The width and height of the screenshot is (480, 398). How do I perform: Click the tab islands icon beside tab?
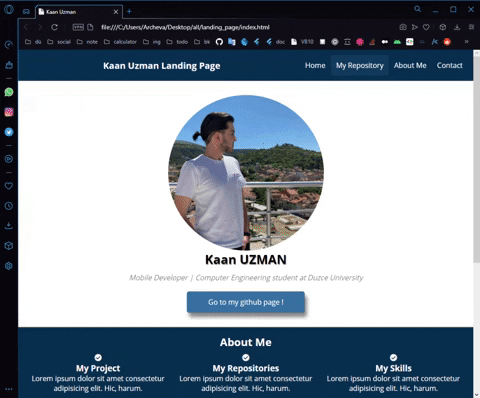(x=26, y=12)
